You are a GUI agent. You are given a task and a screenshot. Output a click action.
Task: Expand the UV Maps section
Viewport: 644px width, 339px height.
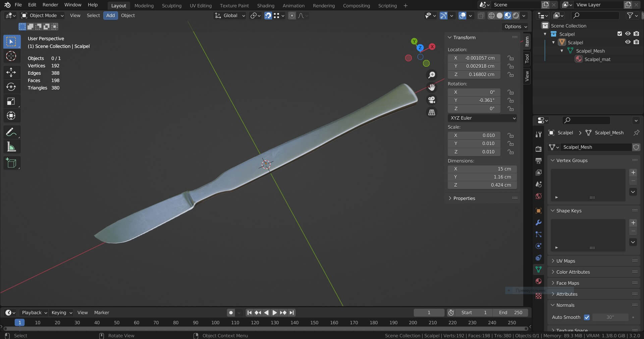565,261
